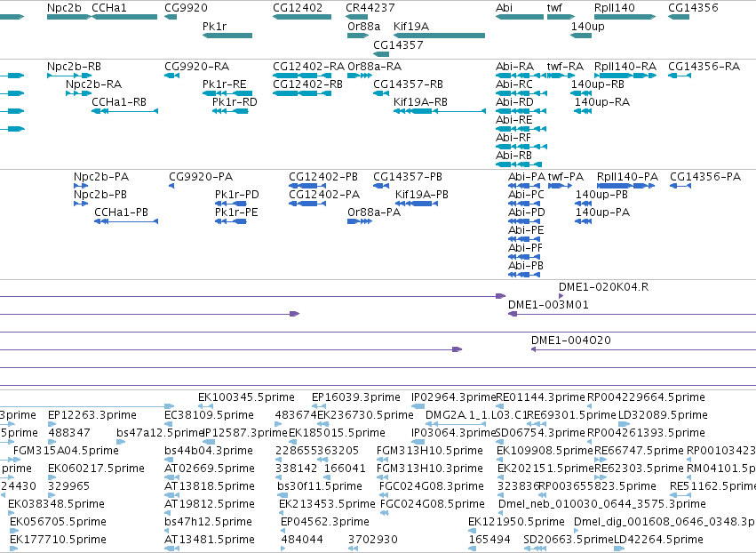Select the Abi-PC protein label
This screenshot has height=553, width=756.
click(527, 195)
